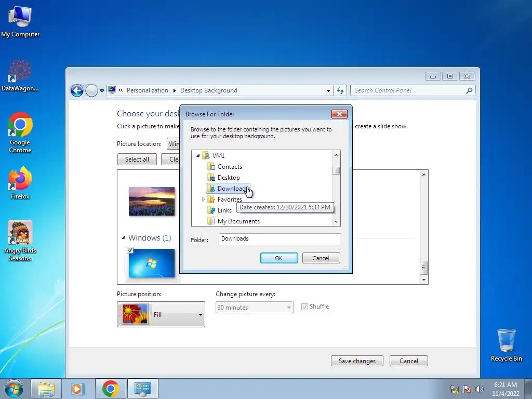Screen dimensions: 532x399
Task: Open the Firefox desktop shortcut
Action: (20, 183)
